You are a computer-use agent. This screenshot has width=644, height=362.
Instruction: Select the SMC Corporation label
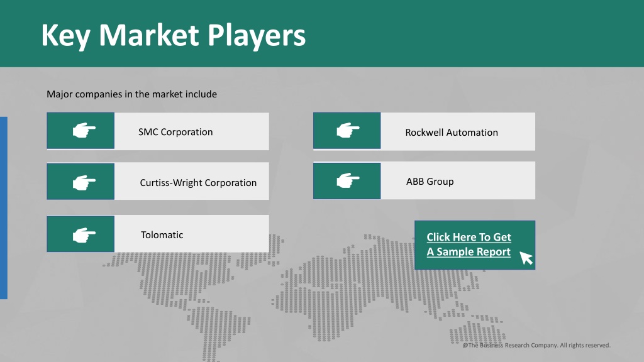[x=175, y=132]
